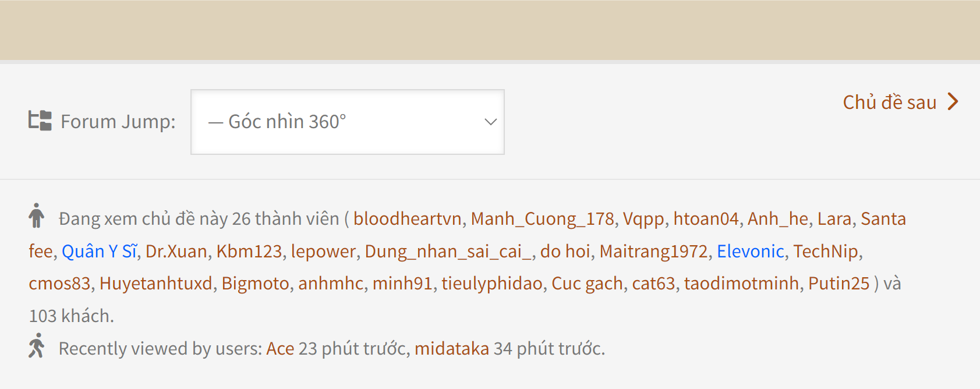Open Huyetanhtuxd member page
Image resolution: width=980 pixels, height=389 pixels.
click(155, 284)
